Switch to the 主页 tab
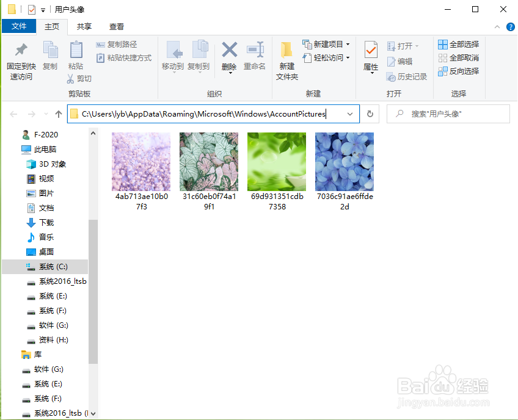This screenshot has width=518, height=420. (52, 27)
